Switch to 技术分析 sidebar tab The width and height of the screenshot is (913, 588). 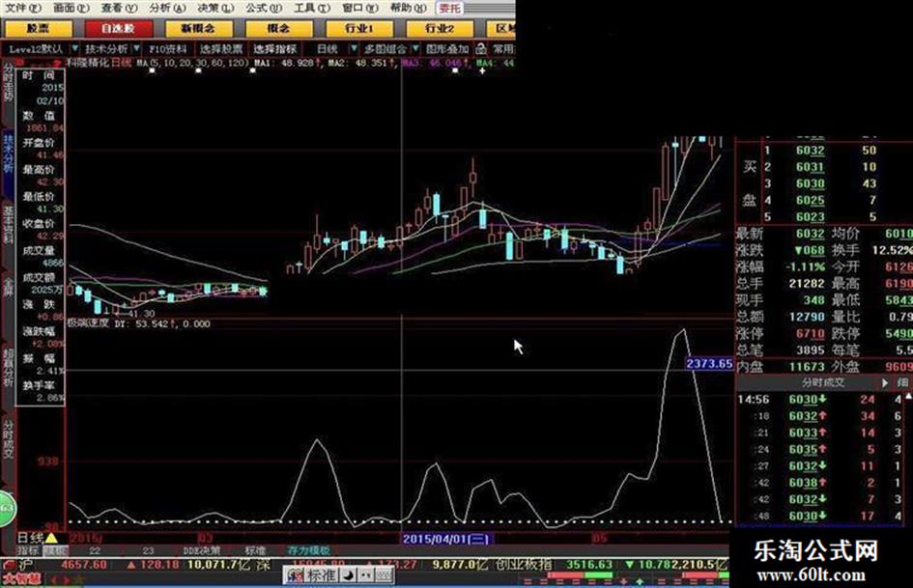point(8,154)
